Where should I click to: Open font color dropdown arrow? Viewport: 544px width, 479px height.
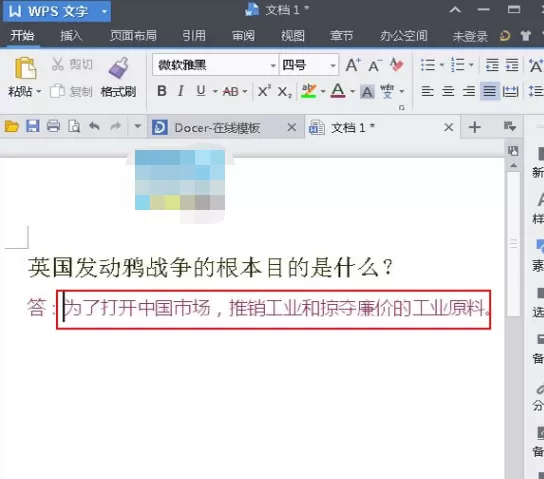pos(352,92)
